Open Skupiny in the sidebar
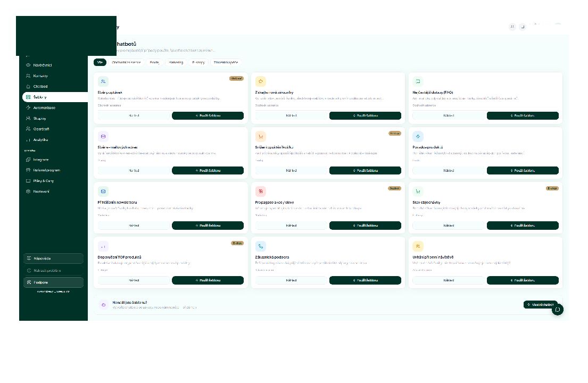This screenshot has height=383, width=588. 53,119
